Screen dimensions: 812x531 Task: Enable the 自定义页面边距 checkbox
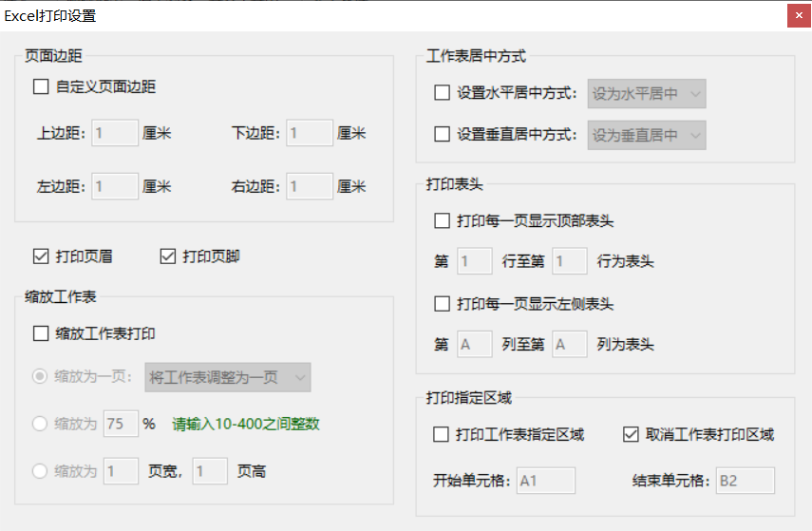pos(41,86)
